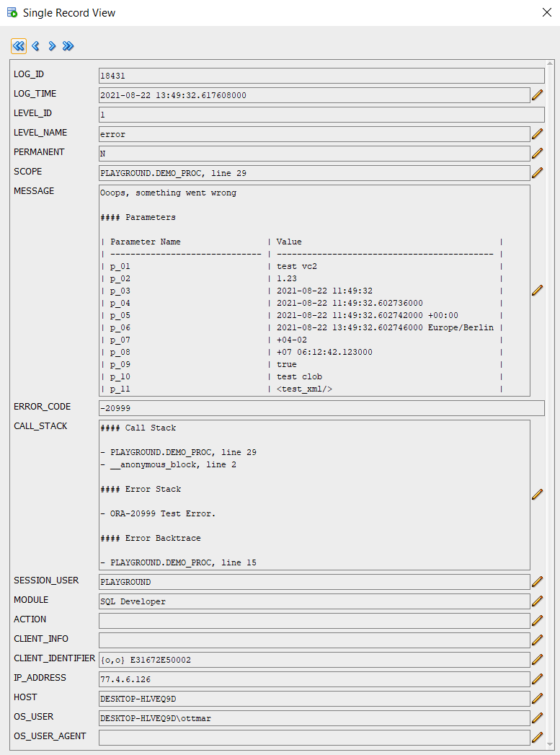This screenshot has width=560, height=755.
Task: Edit the HOST field with pencil icon
Action: click(538, 698)
